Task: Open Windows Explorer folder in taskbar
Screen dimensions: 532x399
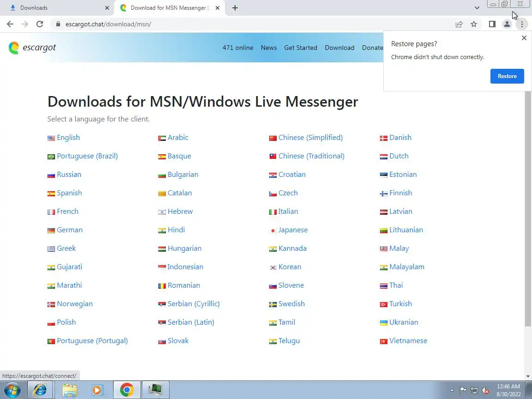Action: (x=70, y=390)
